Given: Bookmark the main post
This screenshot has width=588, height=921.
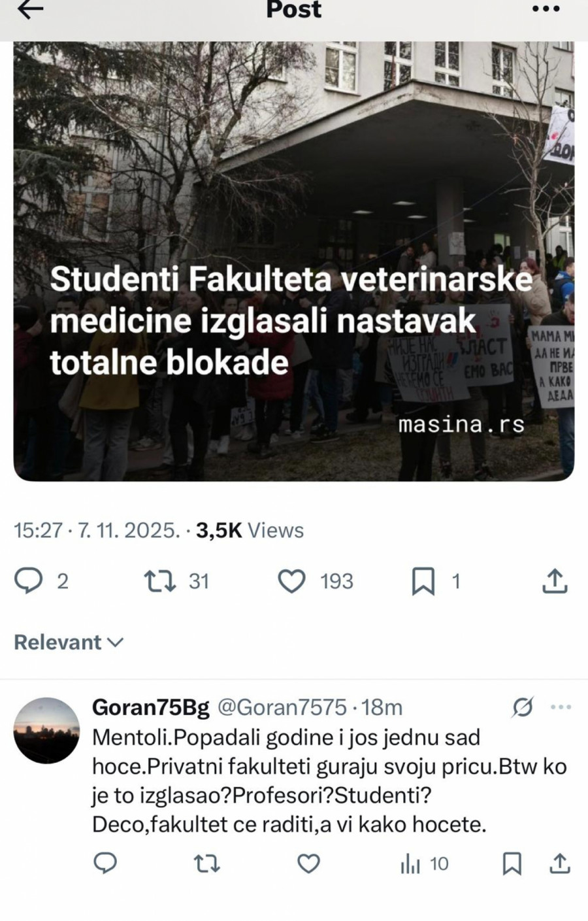Looking at the screenshot, I should click(423, 581).
